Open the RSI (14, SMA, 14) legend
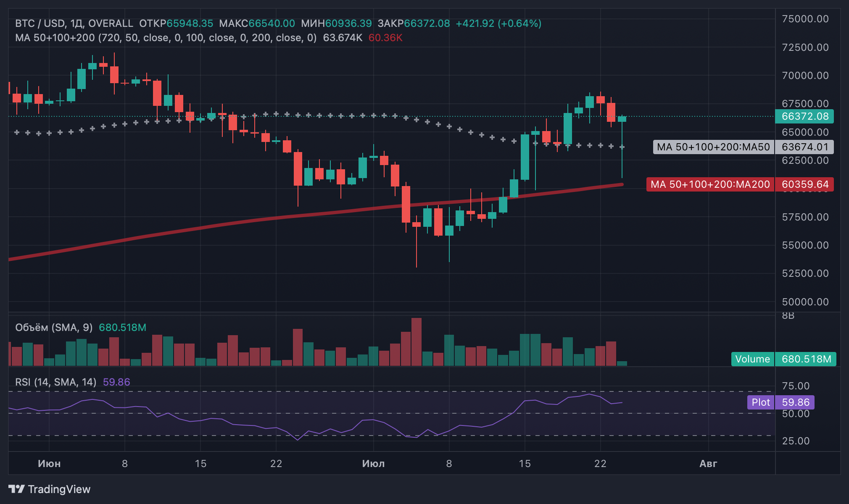Viewport: 849px width, 504px height. [x=56, y=382]
